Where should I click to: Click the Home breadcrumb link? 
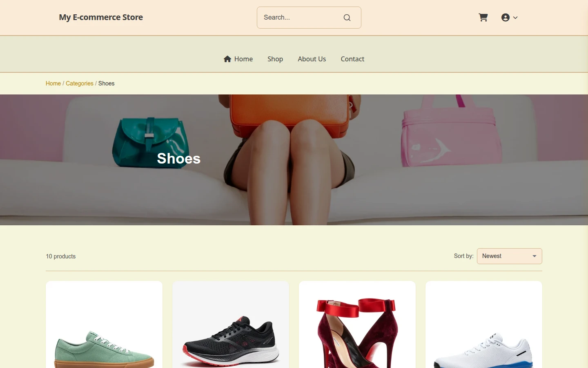click(x=53, y=83)
